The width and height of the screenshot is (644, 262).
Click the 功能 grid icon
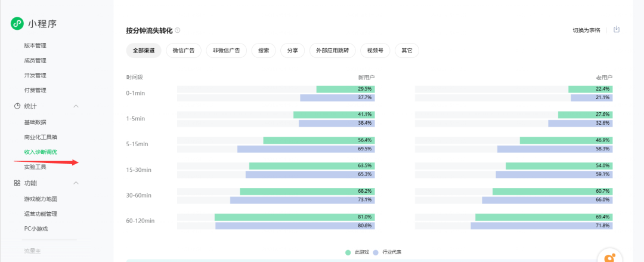tap(17, 183)
